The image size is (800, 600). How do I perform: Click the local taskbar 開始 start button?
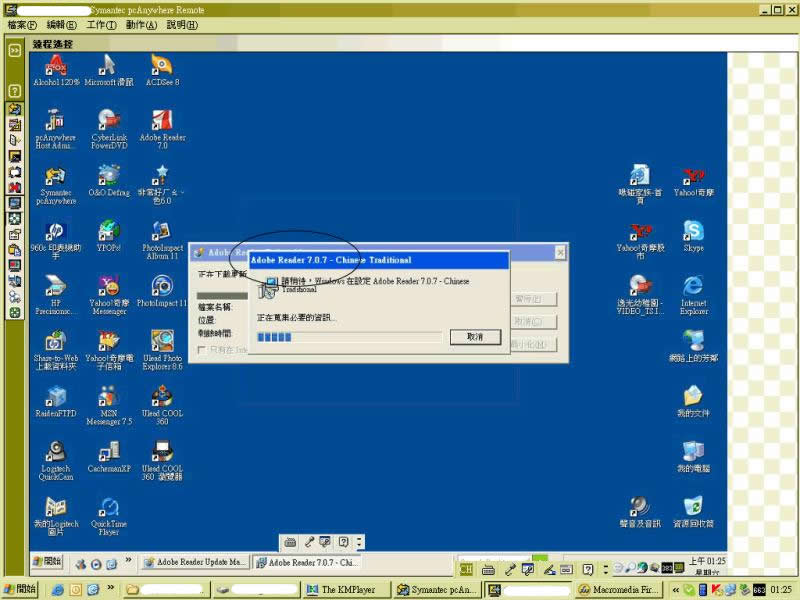20,589
